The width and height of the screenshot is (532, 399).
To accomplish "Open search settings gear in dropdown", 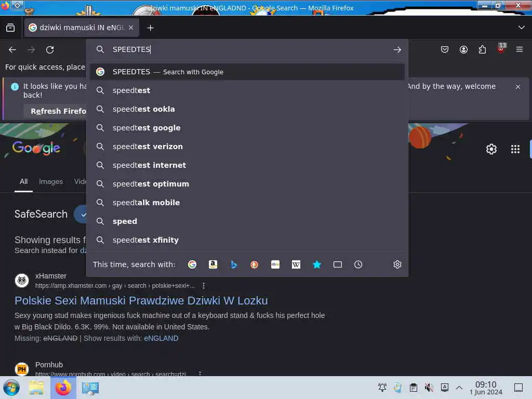I will click(397, 264).
